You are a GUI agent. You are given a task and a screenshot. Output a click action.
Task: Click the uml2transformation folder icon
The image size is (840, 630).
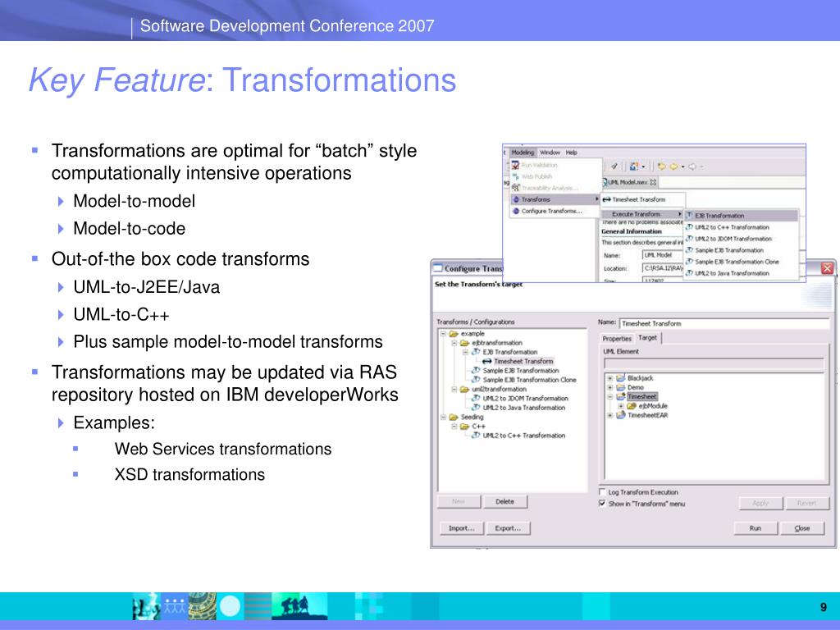click(x=464, y=390)
